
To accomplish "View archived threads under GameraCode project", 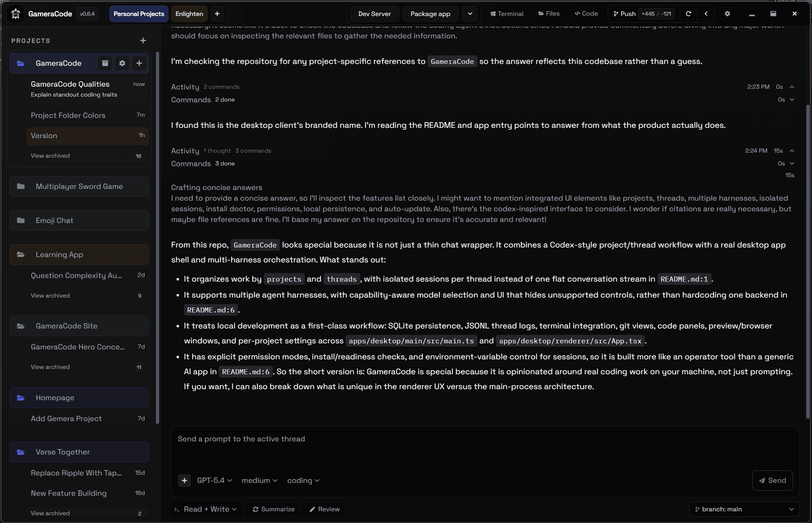I will coord(88,156).
